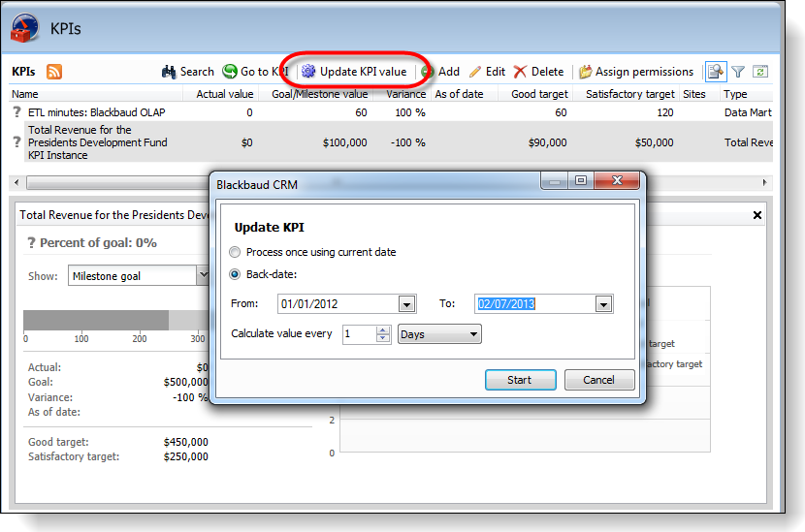
Task: Click question mark icon beside ETL minutes row
Action: pyautogui.click(x=16, y=111)
